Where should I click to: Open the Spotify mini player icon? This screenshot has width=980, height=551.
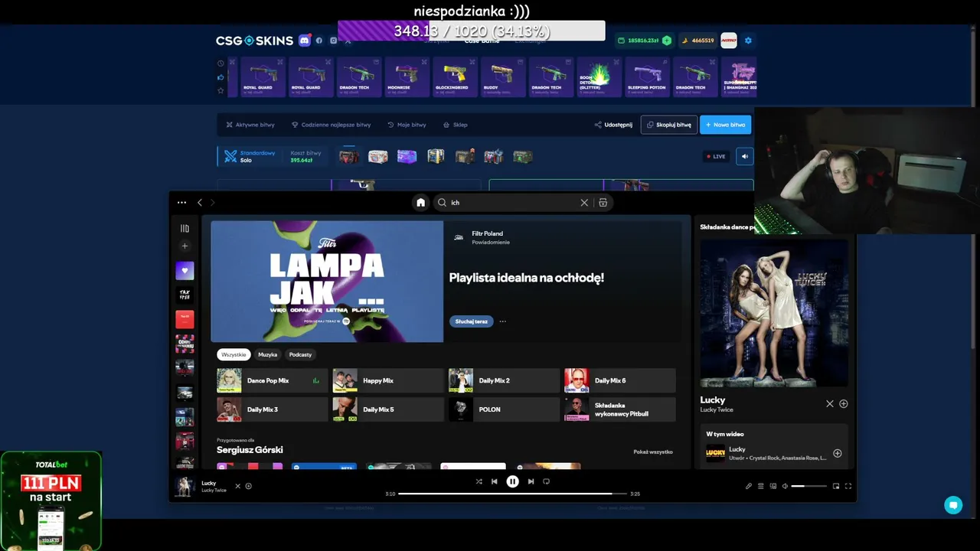[836, 486]
